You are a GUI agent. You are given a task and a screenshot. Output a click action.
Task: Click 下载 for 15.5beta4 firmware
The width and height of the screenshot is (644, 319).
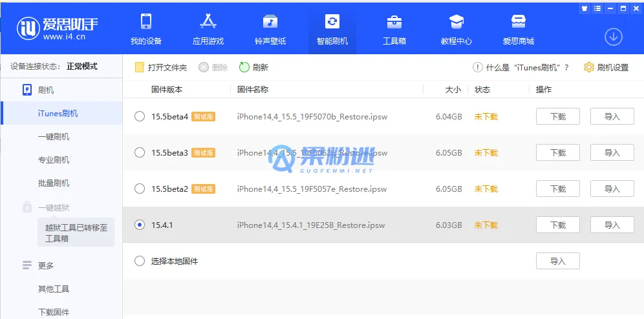558,116
